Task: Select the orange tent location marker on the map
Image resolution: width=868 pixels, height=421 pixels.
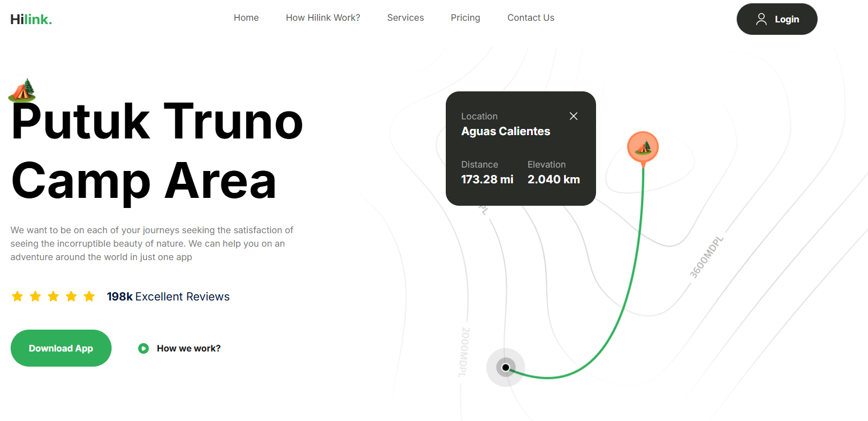Action: point(643,147)
